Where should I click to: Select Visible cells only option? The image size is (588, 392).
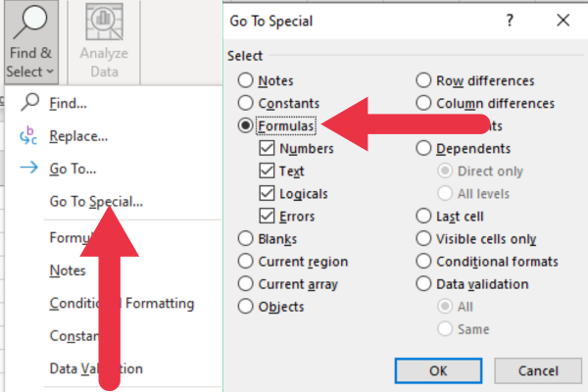click(x=424, y=238)
